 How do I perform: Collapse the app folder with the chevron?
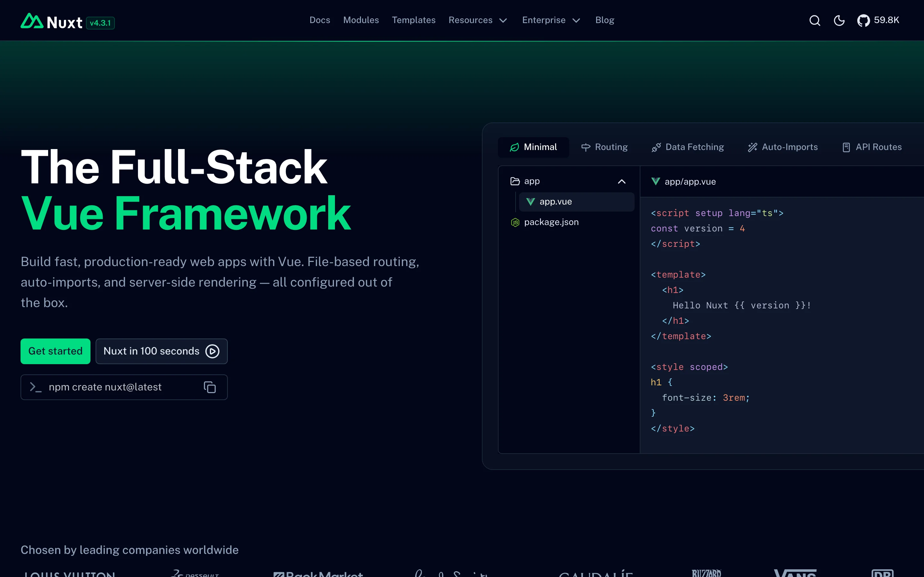coord(621,182)
